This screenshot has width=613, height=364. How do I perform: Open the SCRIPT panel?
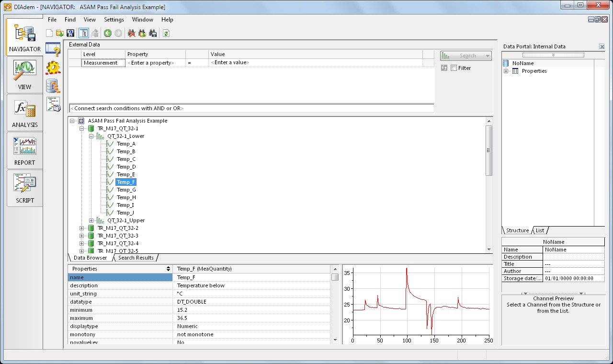[x=25, y=188]
